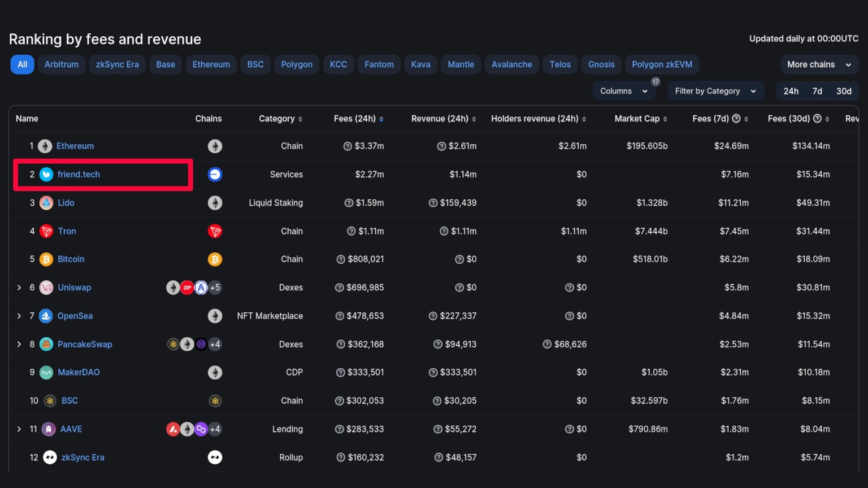868x488 pixels.
Task: Click the Base chain icon in friend.tech row
Action: tap(215, 175)
